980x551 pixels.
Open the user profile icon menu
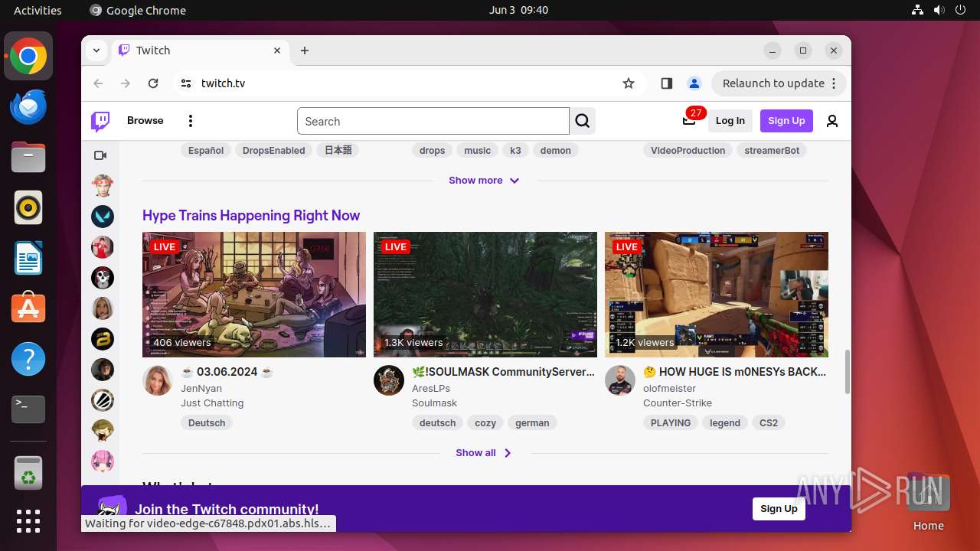(832, 121)
